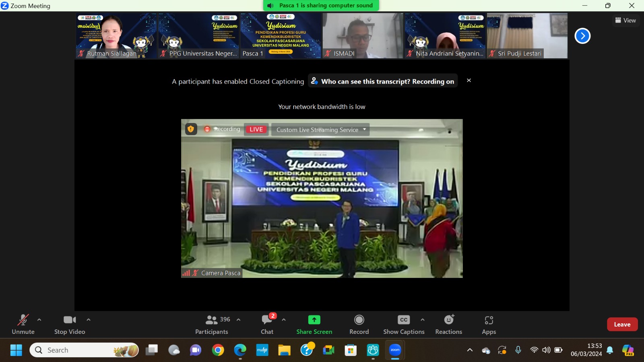Screen dimensions: 644x362
Task: Click the encryption shield icon
Action: 191,129
